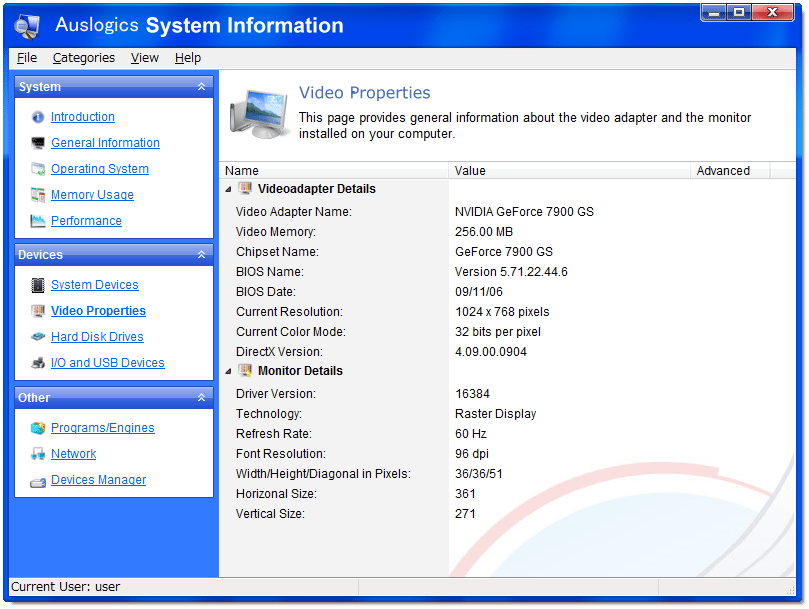Sort by the Name column header
This screenshot has width=809, height=609.
click(x=334, y=171)
